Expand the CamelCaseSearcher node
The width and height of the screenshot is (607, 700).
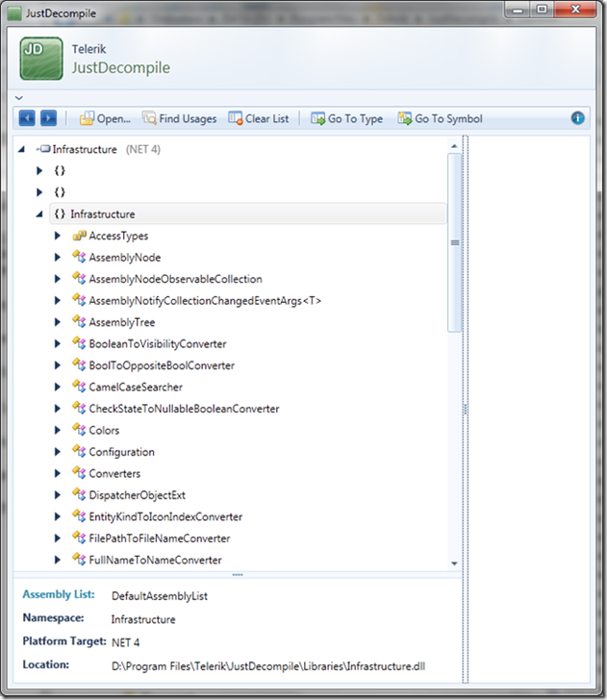(57, 387)
